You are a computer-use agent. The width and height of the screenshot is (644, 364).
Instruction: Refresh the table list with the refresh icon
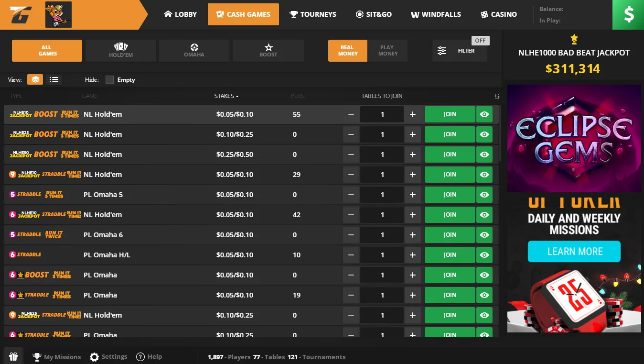tap(497, 96)
